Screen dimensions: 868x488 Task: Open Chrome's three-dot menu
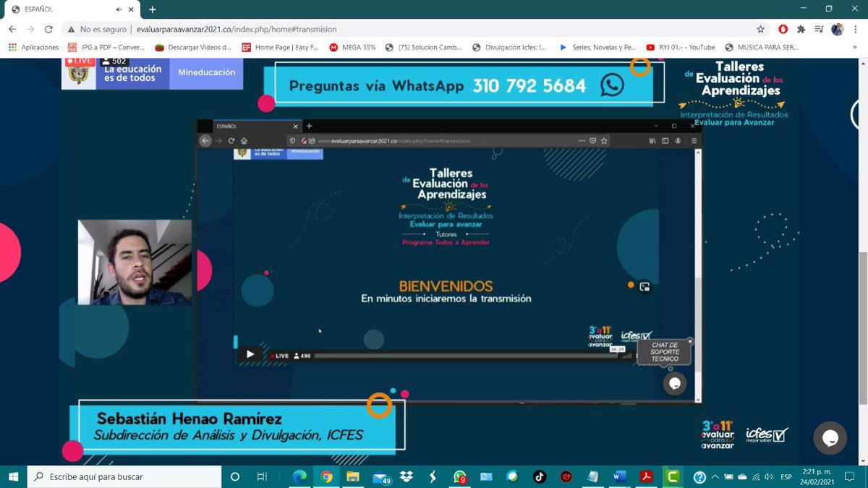(855, 30)
